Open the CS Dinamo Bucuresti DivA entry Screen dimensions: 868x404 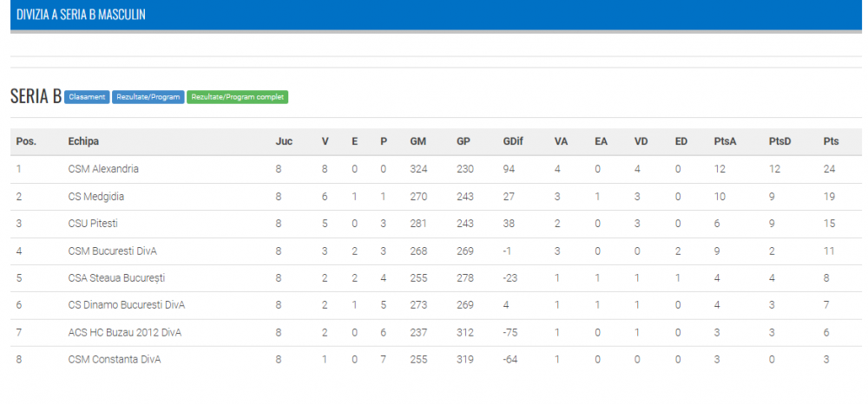(x=126, y=305)
